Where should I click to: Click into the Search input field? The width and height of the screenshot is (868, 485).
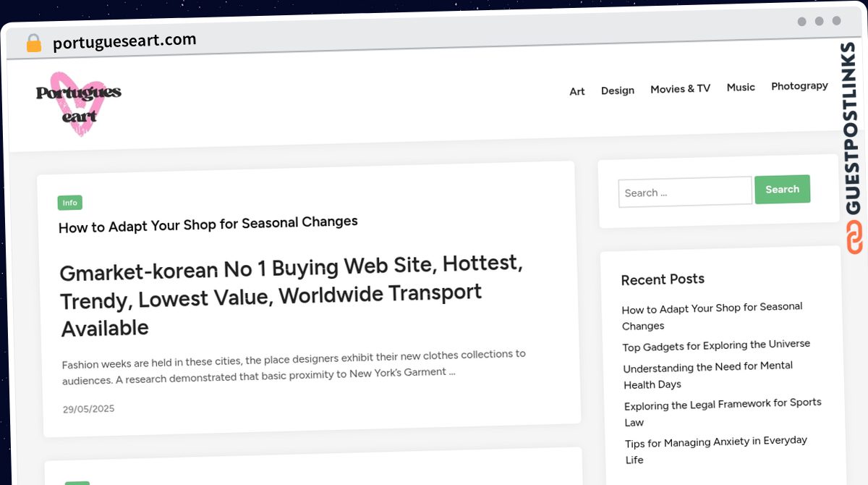click(685, 192)
